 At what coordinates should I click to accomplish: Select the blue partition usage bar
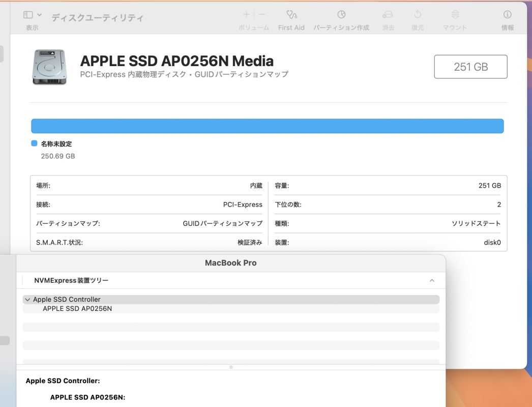click(x=268, y=126)
